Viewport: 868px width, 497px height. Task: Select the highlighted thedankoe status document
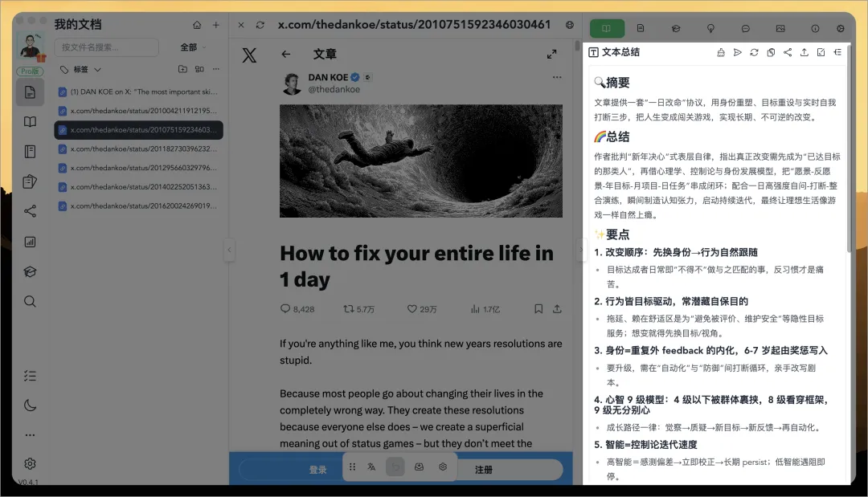[x=139, y=129]
